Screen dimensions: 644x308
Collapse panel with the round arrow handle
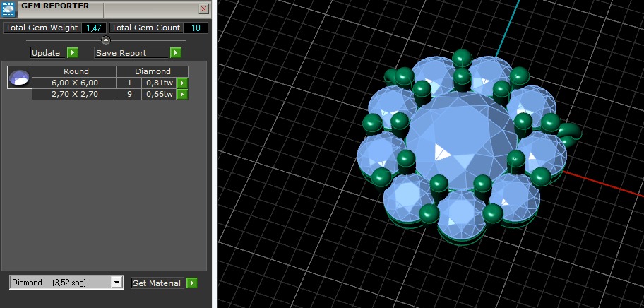(106, 40)
